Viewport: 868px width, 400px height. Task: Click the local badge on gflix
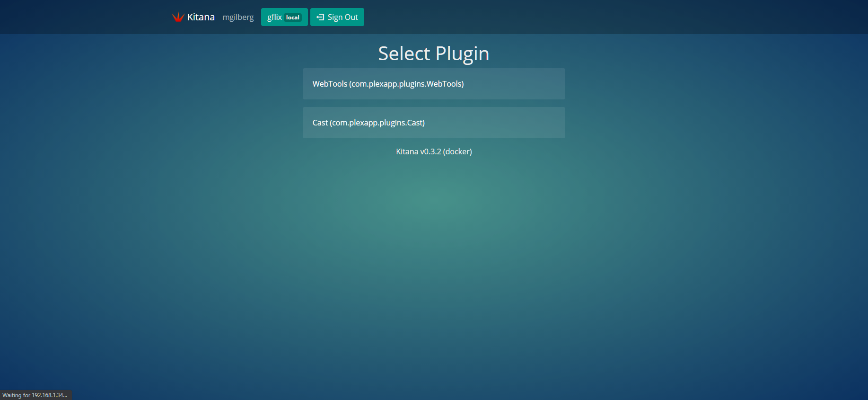click(293, 18)
